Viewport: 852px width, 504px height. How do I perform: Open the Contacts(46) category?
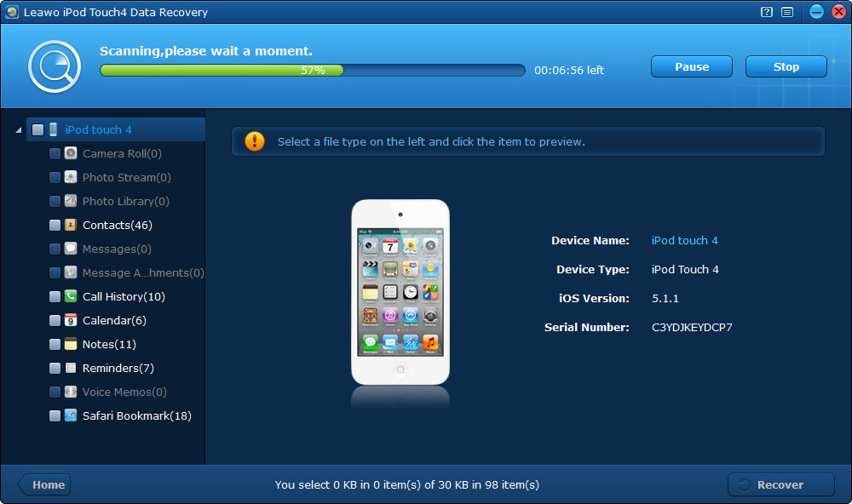pyautogui.click(x=118, y=225)
